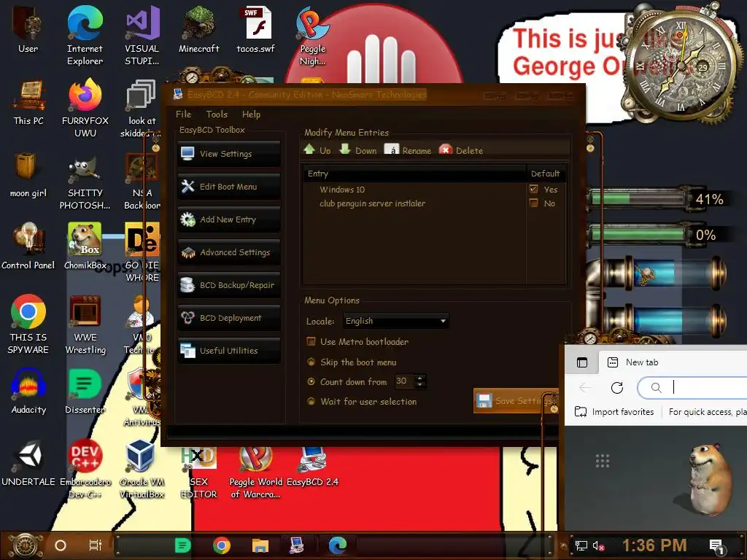Open Chrome from the taskbar
Image resolution: width=747 pixels, height=560 pixels.
click(x=222, y=545)
